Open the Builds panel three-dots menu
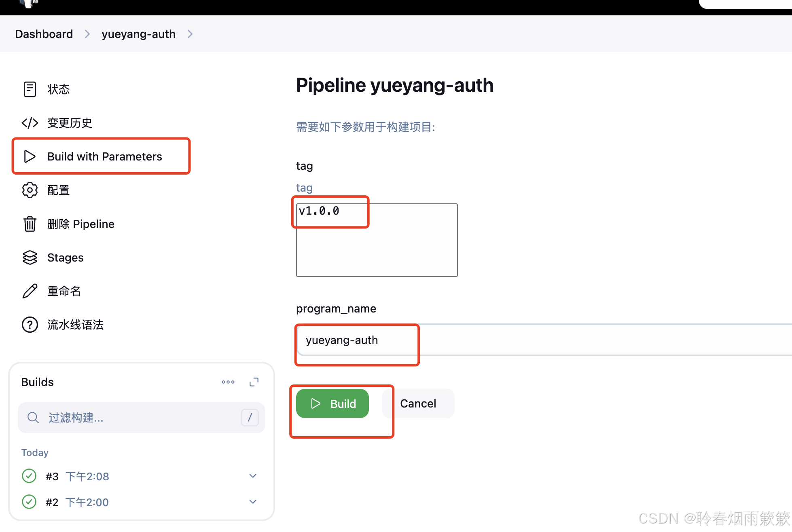 tap(228, 382)
